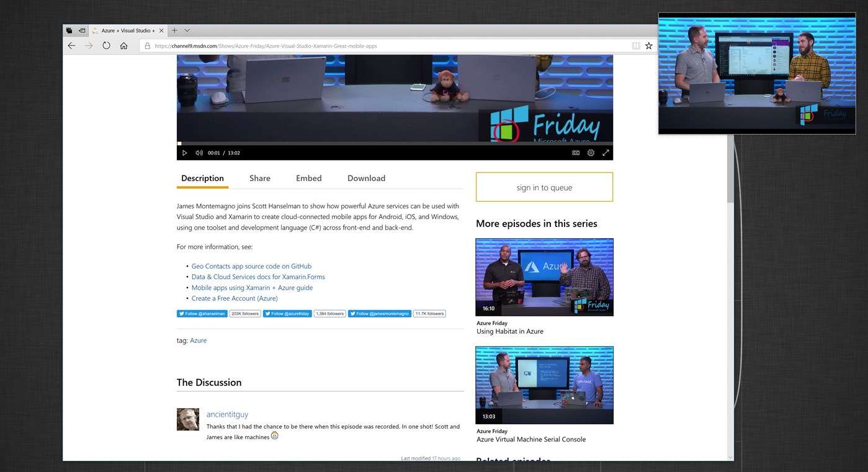
Task: Click the page vertical scrollbar thumb
Action: pos(730,129)
